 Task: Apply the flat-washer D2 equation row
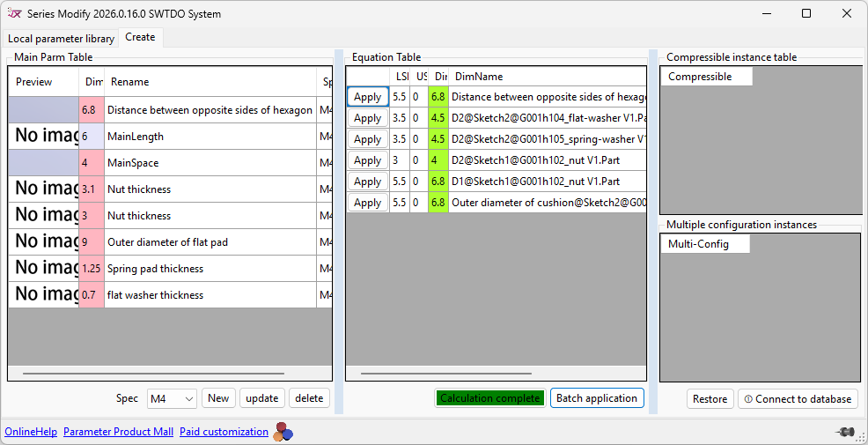[367, 118]
